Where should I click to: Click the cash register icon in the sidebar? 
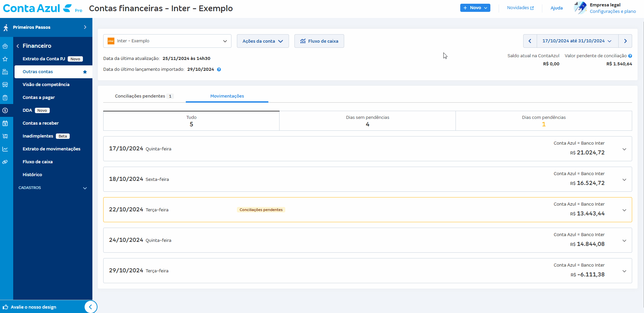pos(5,72)
